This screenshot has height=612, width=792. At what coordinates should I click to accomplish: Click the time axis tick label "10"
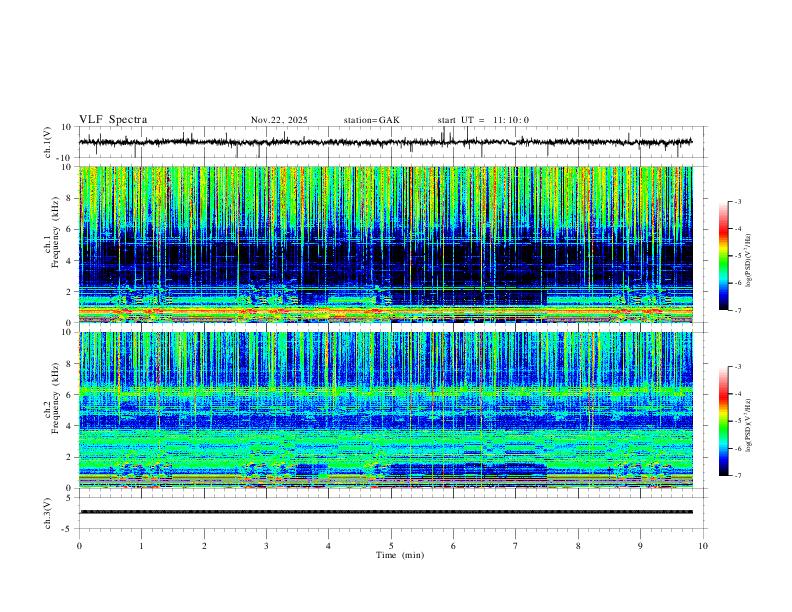click(703, 546)
